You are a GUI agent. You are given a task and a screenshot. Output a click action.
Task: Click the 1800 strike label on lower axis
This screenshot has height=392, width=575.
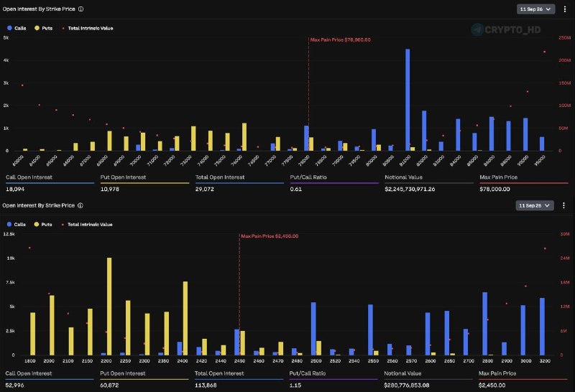(x=30, y=361)
